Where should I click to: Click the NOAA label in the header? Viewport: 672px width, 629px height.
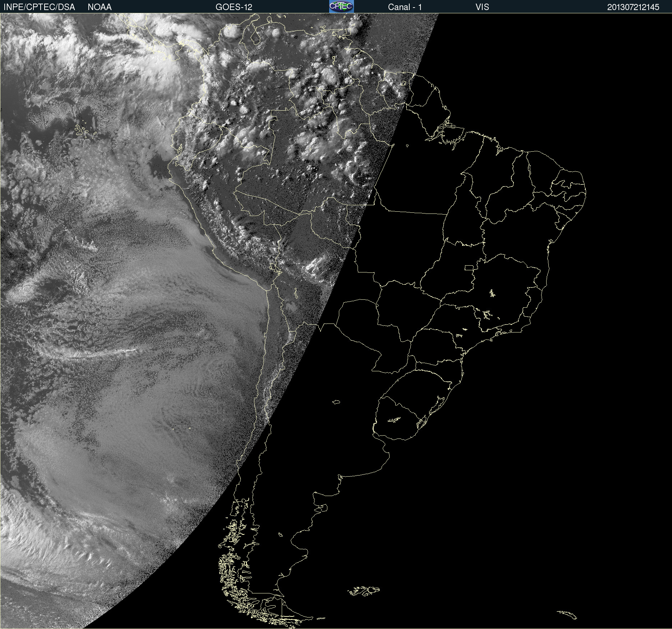click(100, 7)
